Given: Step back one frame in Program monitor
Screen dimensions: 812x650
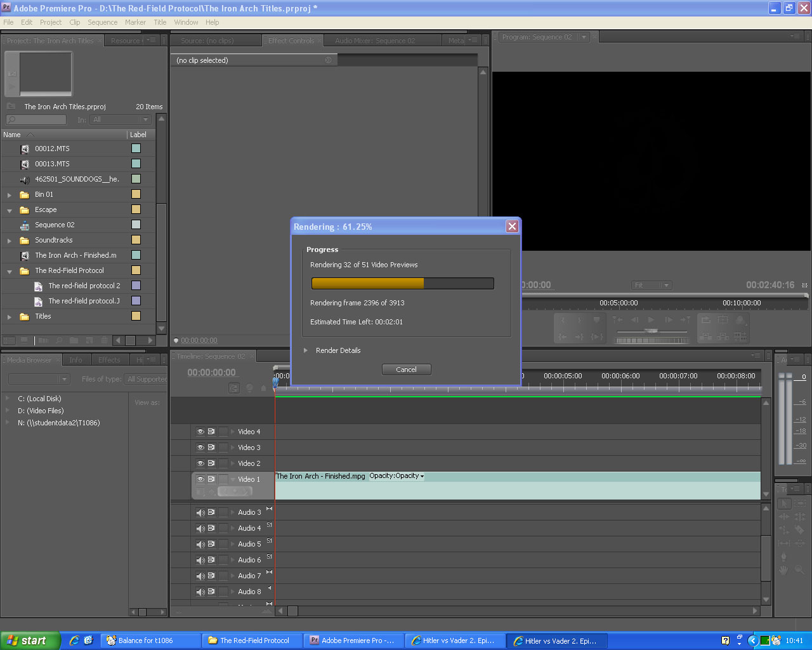Looking at the screenshot, I should click(634, 320).
